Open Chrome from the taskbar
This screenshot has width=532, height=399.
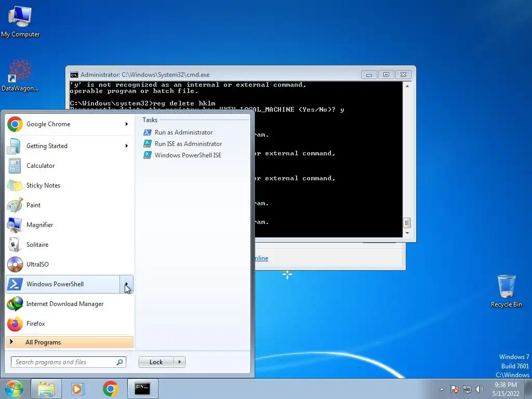(110, 389)
